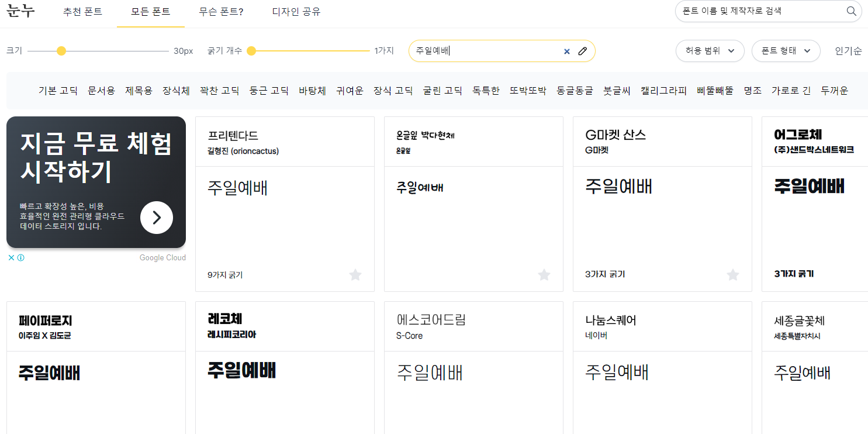This screenshot has height=434, width=868.
Task: Filter by 두꺼운 tag
Action: tap(834, 91)
